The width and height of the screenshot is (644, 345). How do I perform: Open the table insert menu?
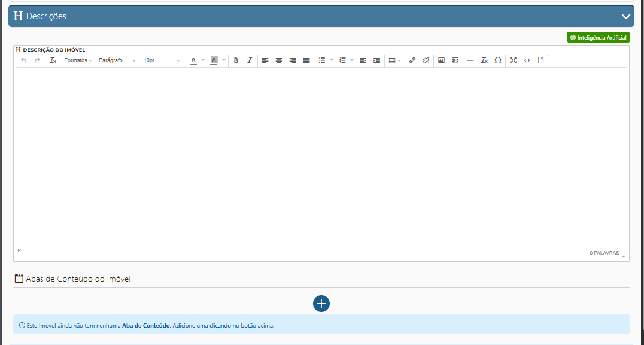coord(394,60)
